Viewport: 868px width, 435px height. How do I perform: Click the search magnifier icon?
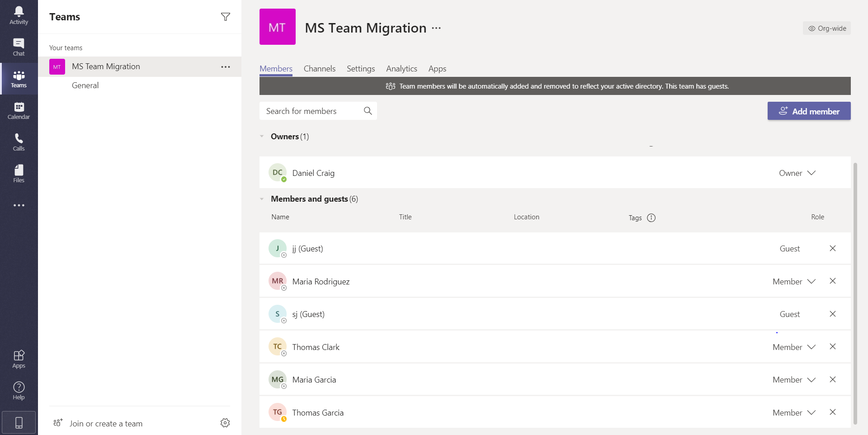(x=368, y=111)
